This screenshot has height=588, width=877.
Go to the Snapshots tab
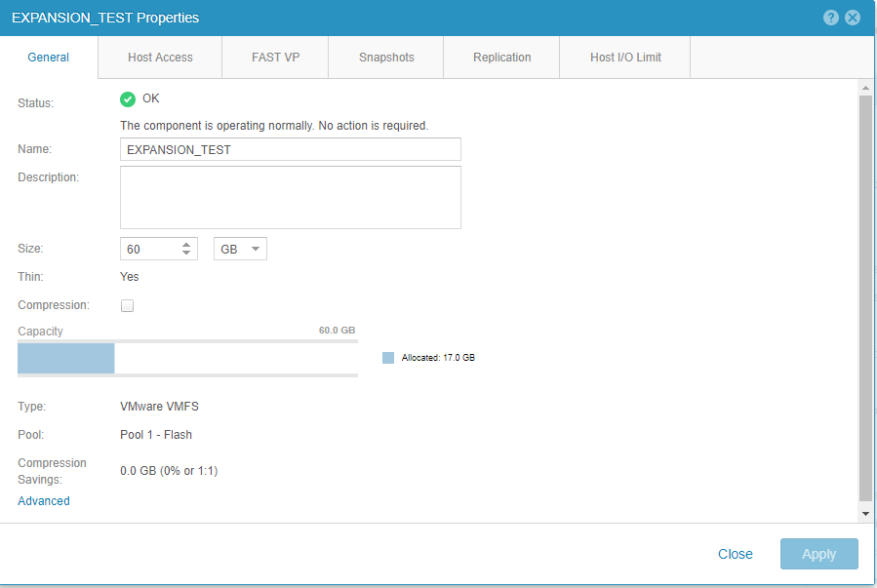386,57
